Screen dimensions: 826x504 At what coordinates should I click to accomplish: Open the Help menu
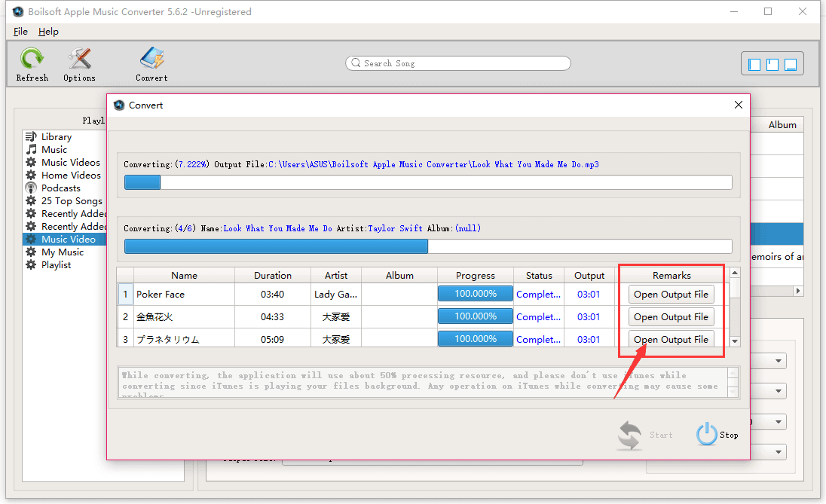click(x=48, y=31)
